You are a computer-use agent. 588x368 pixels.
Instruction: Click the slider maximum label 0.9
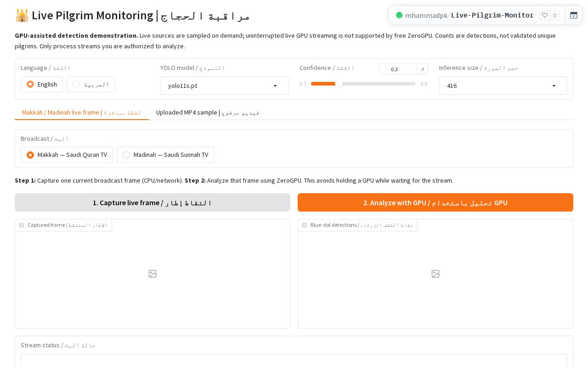[424, 84]
